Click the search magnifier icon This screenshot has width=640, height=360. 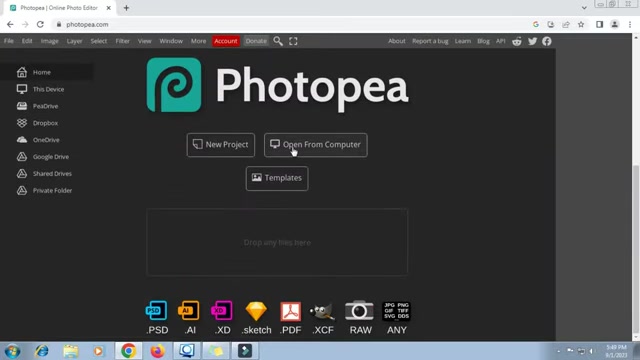278,41
